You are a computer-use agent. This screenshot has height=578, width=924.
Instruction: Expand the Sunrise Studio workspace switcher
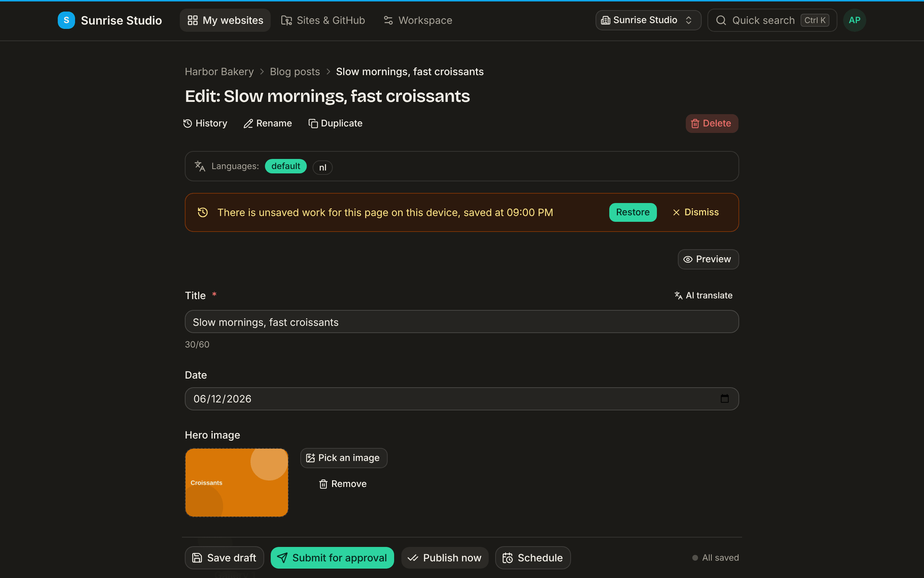pyautogui.click(x=648, y=20)
